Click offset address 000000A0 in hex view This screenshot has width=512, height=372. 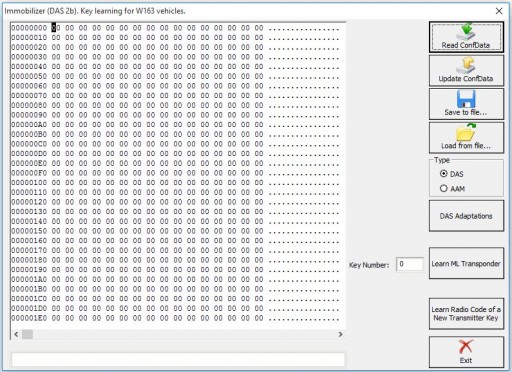pyautogui.click(x=29, y=124)
